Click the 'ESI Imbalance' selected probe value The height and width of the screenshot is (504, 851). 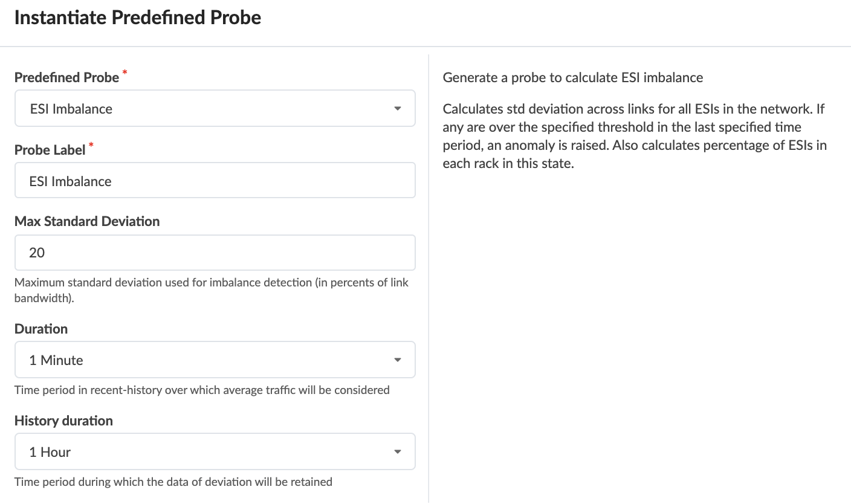71,109
